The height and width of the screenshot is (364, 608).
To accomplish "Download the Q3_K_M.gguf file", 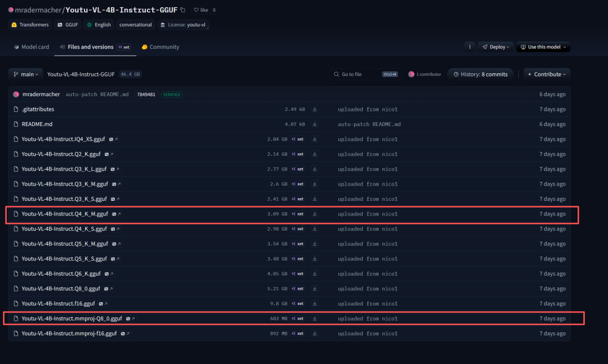I will tap(315, 184).
